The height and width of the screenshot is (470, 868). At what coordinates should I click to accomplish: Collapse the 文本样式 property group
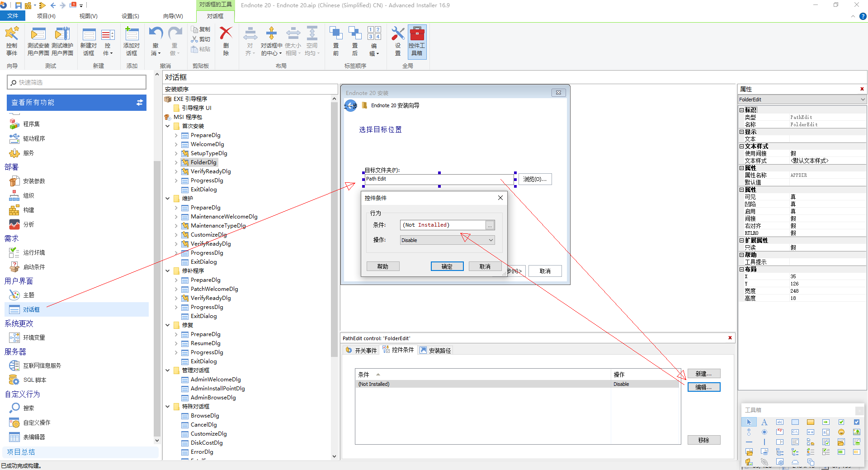[741, 146]
